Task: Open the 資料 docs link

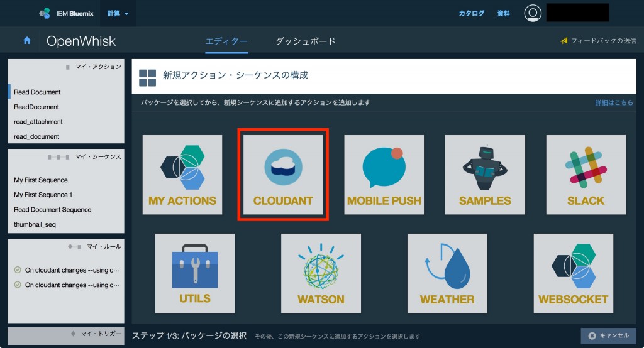Action: click(504, 14)
